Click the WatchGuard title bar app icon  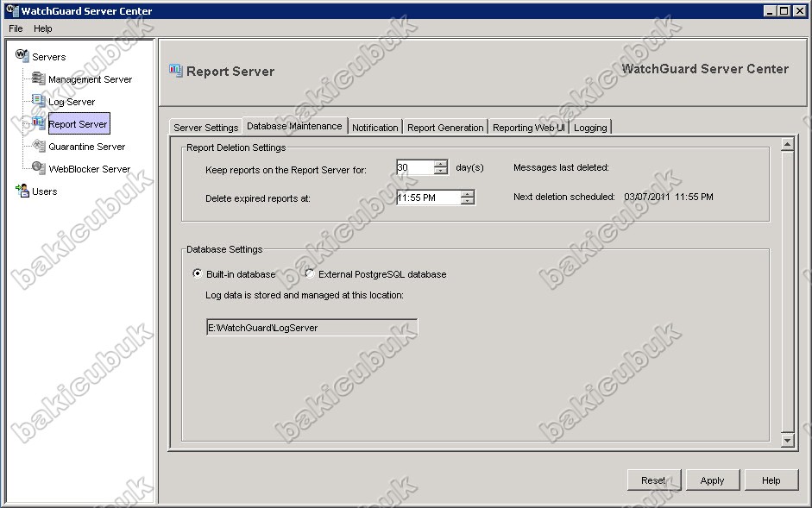tap(12, 10)
